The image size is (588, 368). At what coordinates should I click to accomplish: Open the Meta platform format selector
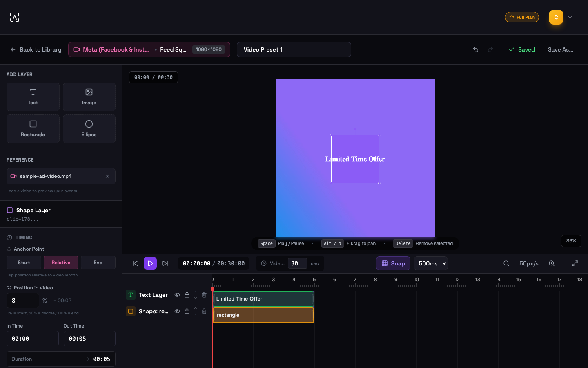coord(149,49)
